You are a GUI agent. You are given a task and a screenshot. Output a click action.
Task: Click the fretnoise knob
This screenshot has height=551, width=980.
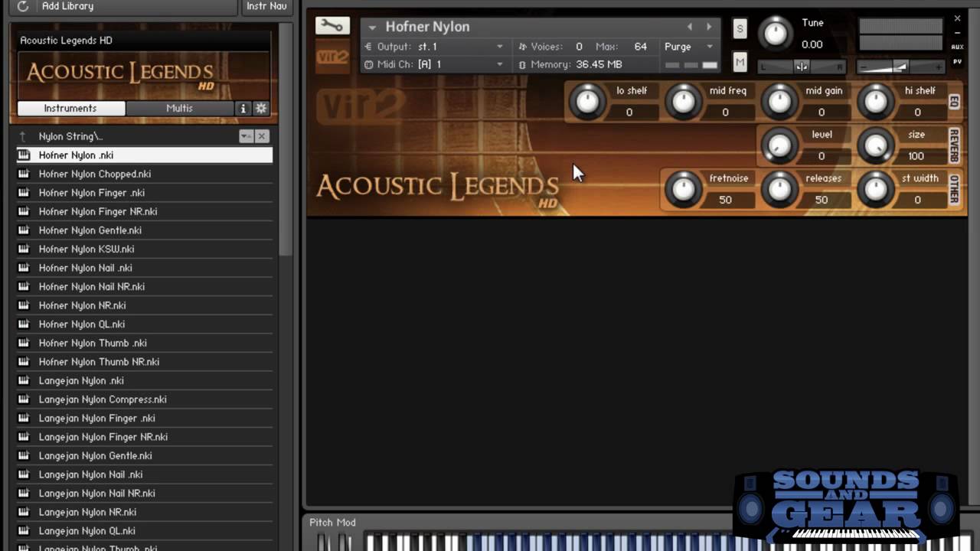pos(683,189)
